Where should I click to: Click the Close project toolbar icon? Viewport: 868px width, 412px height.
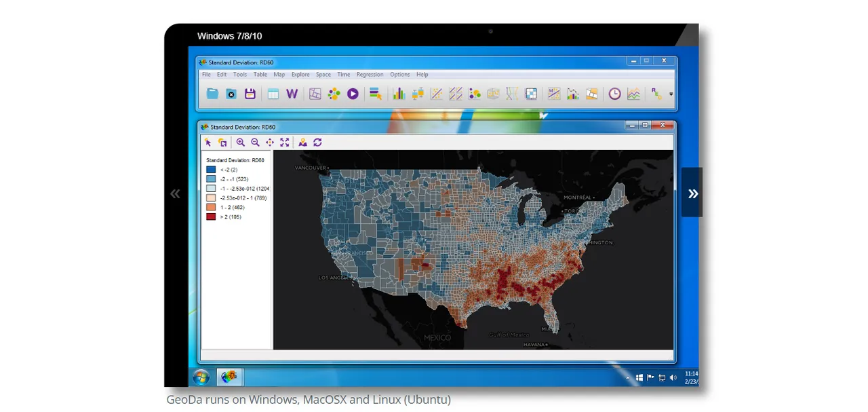point(231,94)
